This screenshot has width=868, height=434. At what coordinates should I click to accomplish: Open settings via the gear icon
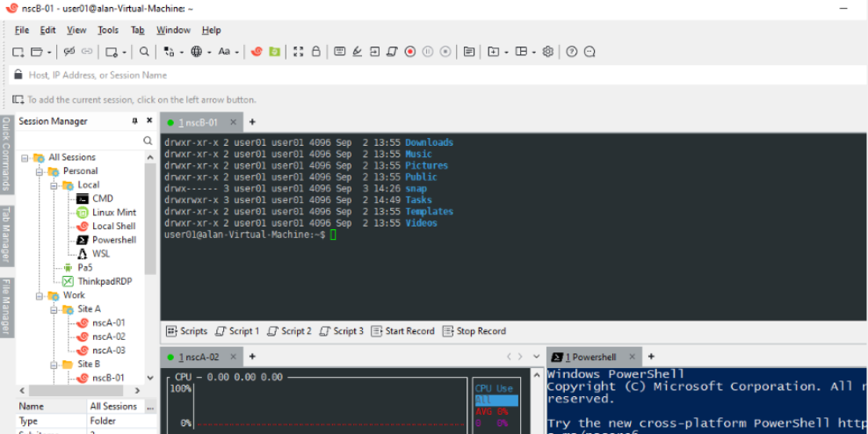pyautogui.click(x=547, y=52)
